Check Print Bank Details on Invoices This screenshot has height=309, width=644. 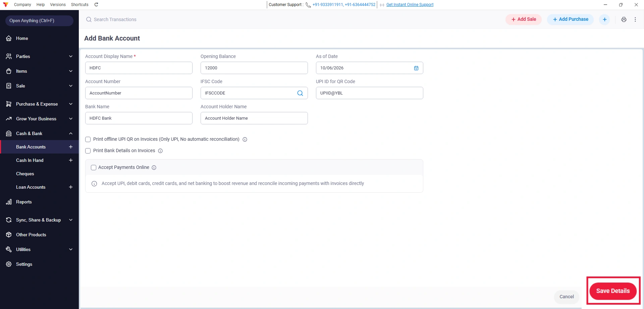pos(88,151)
